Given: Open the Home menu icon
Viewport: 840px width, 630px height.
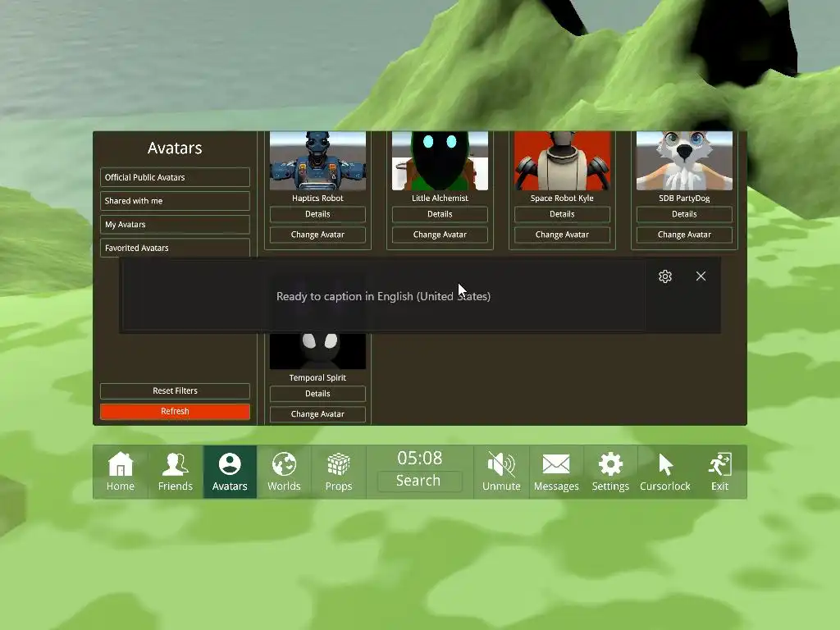Looking at the screenshot, I should click(121, 472).
